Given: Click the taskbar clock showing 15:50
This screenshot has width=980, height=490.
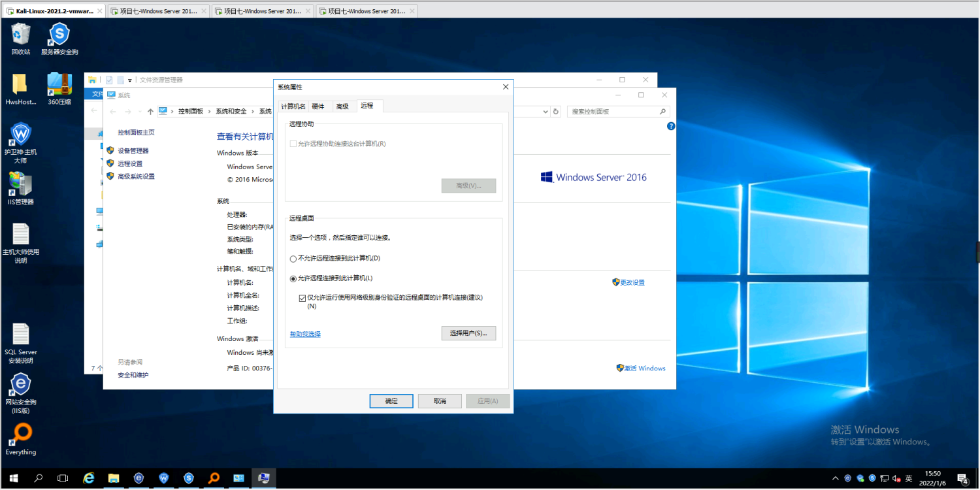Looking at the screenshot, I should (x=933, y=478).
